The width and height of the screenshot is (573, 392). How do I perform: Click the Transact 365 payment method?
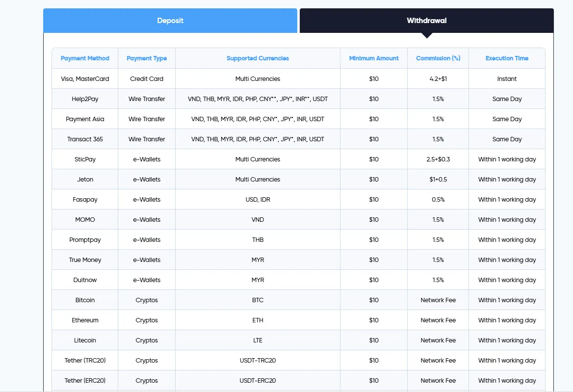(x=85, y=139)
